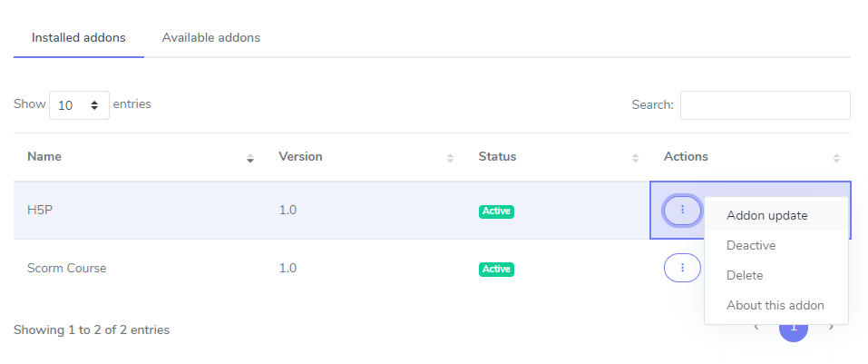The height and width of the screenshot is (364, 868).
Task: Go to the previous pagination page arrow
Action: point(756,327)
